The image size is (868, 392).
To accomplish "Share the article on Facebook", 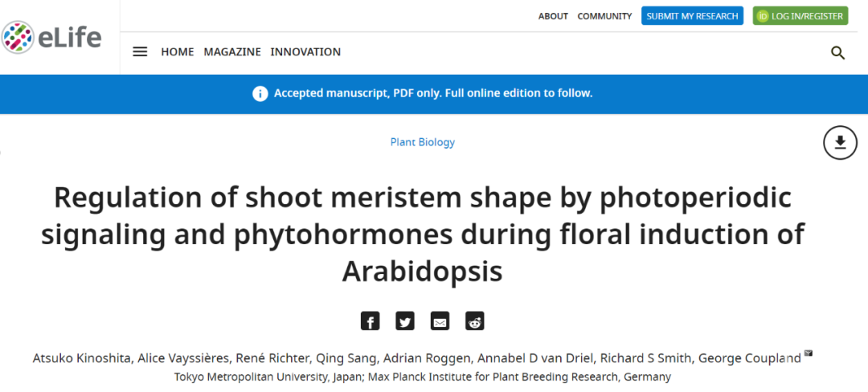I will pos(370,321).
